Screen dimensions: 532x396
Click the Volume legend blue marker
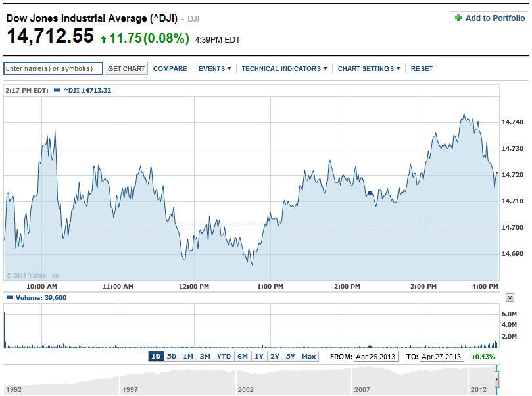point(9,298)
